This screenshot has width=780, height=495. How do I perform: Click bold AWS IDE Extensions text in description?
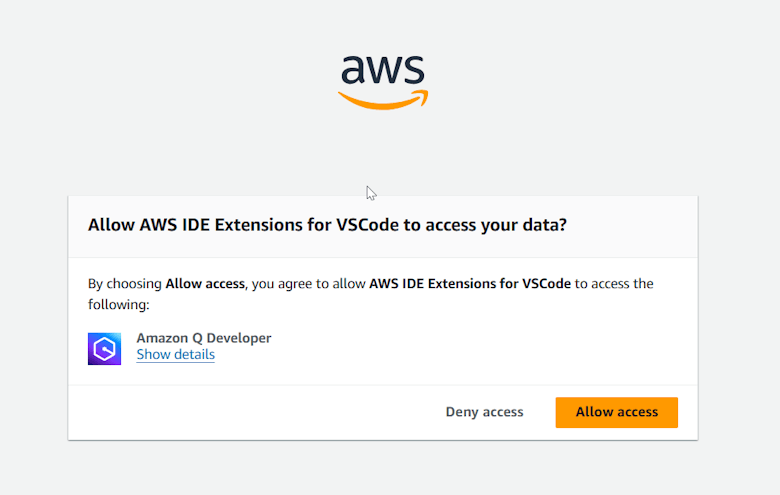(x=470, y=284)
